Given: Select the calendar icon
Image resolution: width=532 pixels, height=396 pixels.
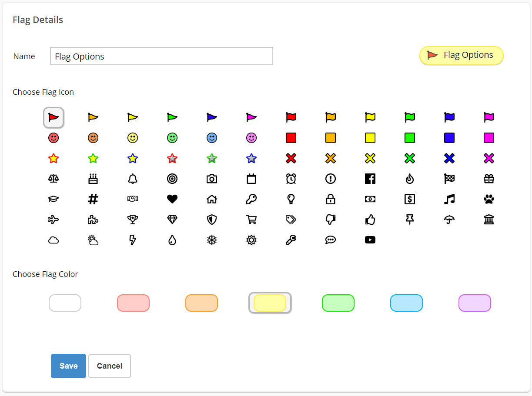Looking at the screenshot, I should [251, 179].
